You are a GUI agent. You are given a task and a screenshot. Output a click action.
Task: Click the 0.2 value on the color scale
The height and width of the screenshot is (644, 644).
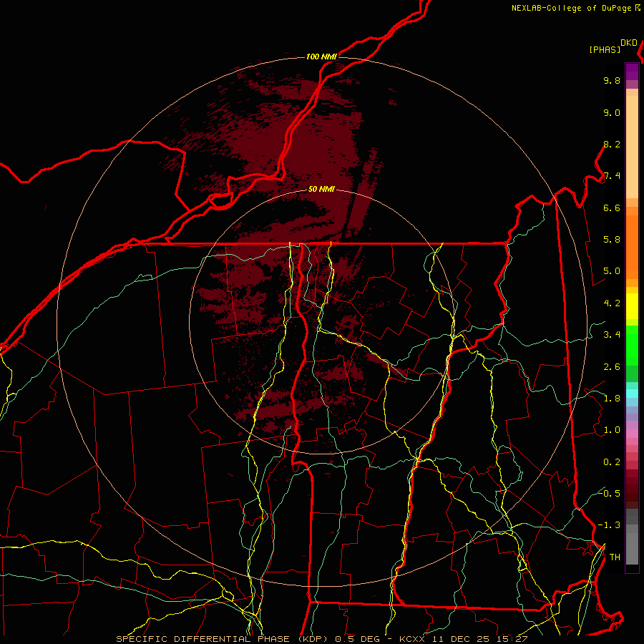click(612, 462)
